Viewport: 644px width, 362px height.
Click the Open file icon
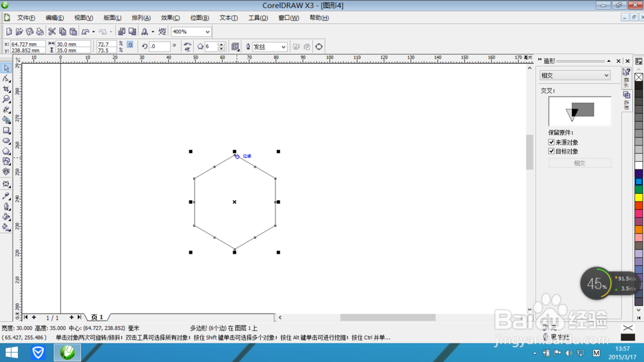[19, 32]
